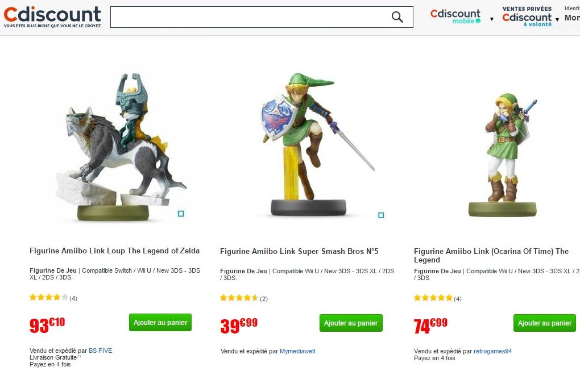Screen dimensions: 580x392
Task: Open the Cdiscount home logo
Action: (x=52, y=17)
